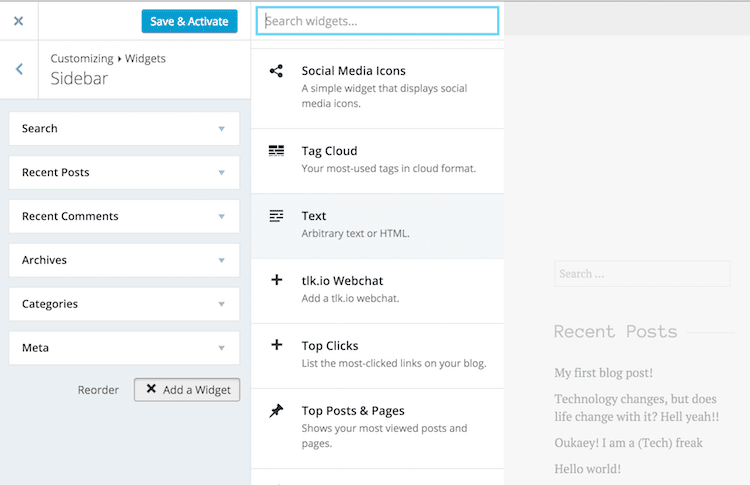Click the 'Arbitrary text or HTML.' description
The image size is (750, 485).
tap(355, 233)
